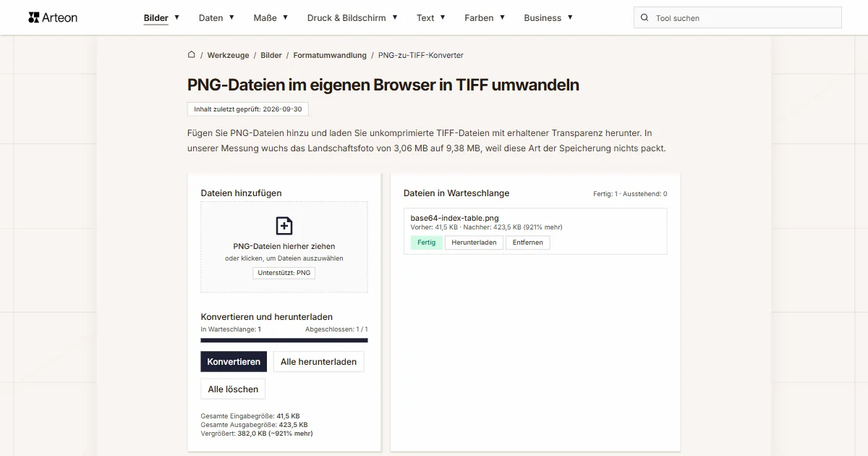Click Alle löschen button
Viewport: 868px width, 456px height.
(233, 389)
